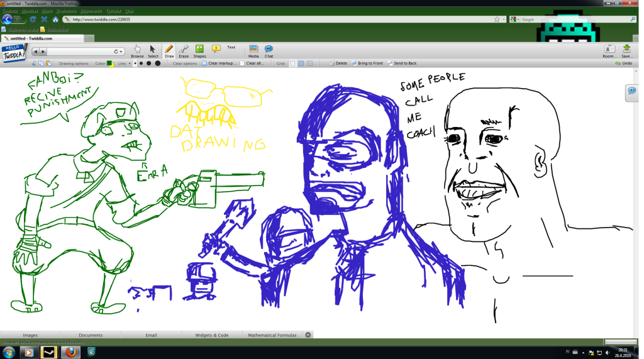This screenshot has width=644, height=359.
Task: Refresh the Twiddla browse bar page
Action: [116, 52]
